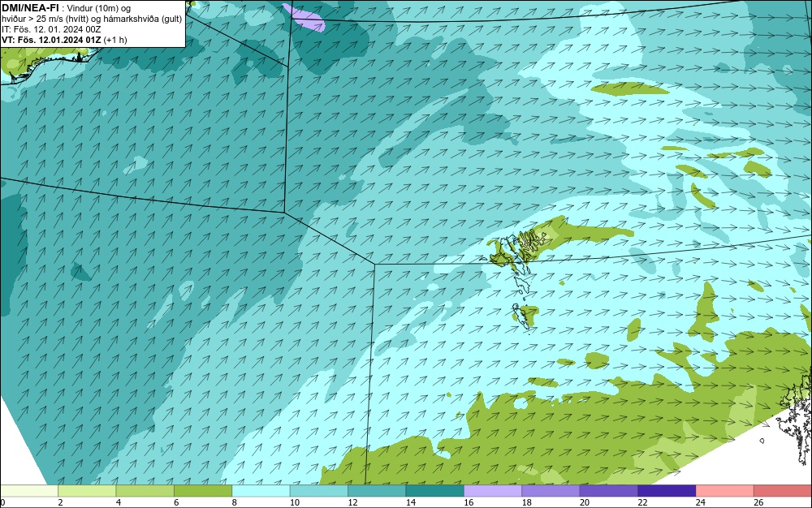The width and height of the screenshot is (812, 508).
Task: Click the 'hviður > 25 m/s' description line
Action: pyautogui.click(x=92, y=19)
